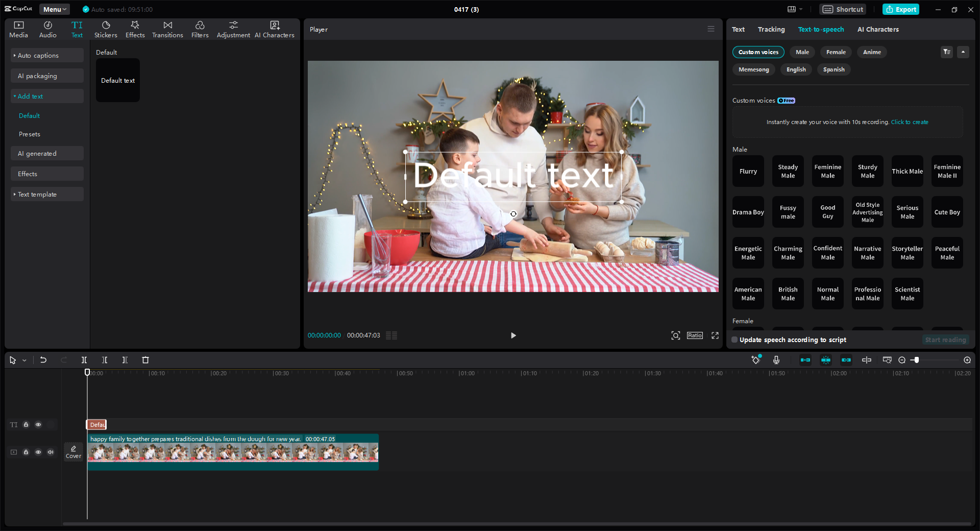Zoom in on the timeline with the magnifier icon
Image resolution: width=980 pixels, height=531 pixels.
966,360
